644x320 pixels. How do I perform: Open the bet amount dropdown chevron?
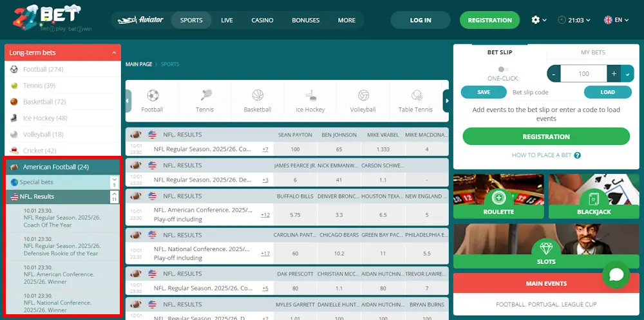click(627, 74)
